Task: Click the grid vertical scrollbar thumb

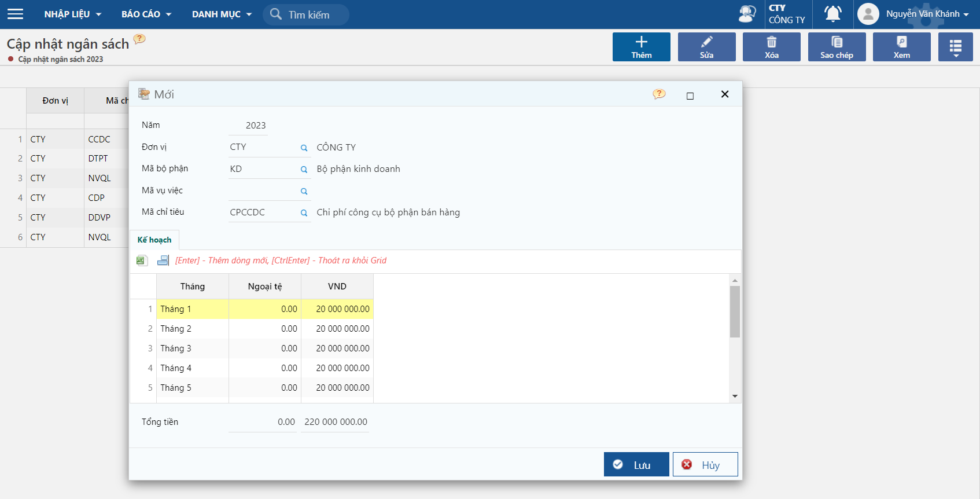Action: [x=735, y=311]
